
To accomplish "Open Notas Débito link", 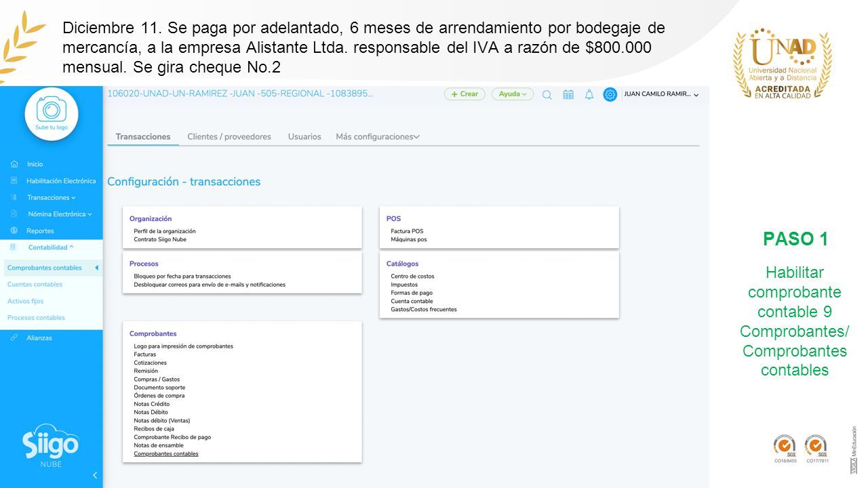I will click(151, 412).
